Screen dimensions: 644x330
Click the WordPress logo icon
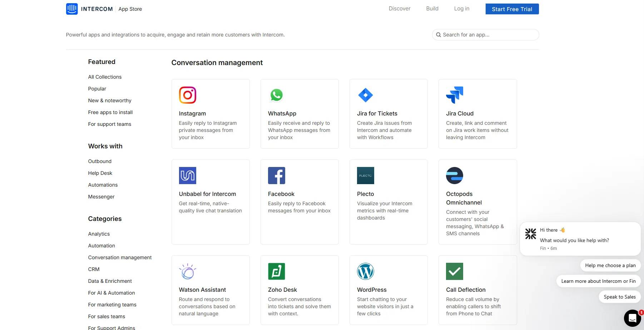tap(366, 271)
